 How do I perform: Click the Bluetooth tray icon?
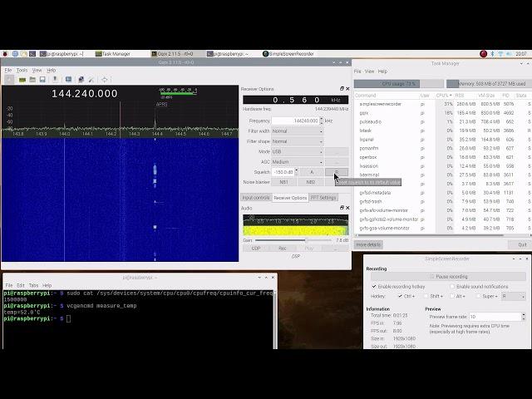pyautogui.click(x=492, y=53)
